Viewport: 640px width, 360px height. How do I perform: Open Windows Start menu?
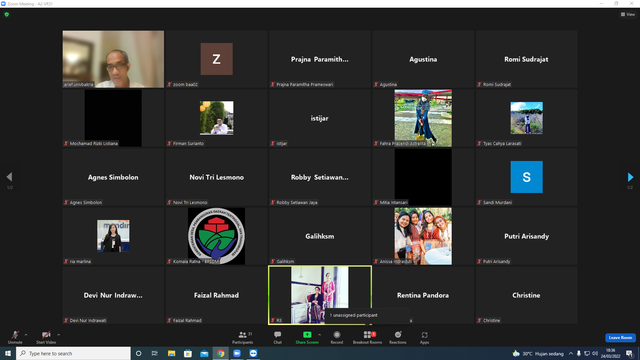[x=8, y=353]
